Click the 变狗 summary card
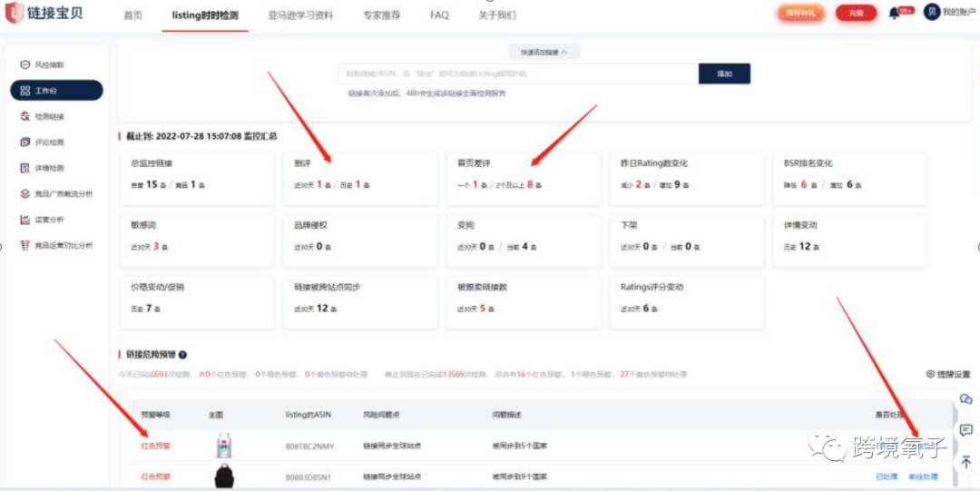The image size is (980, 491). tap(524, 241)
